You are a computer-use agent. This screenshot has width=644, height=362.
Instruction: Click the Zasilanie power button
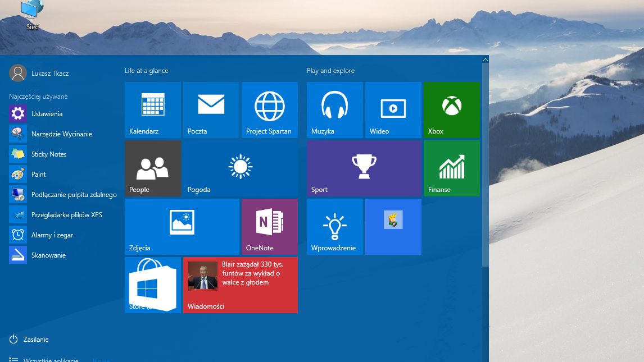(x=29, y=339)
